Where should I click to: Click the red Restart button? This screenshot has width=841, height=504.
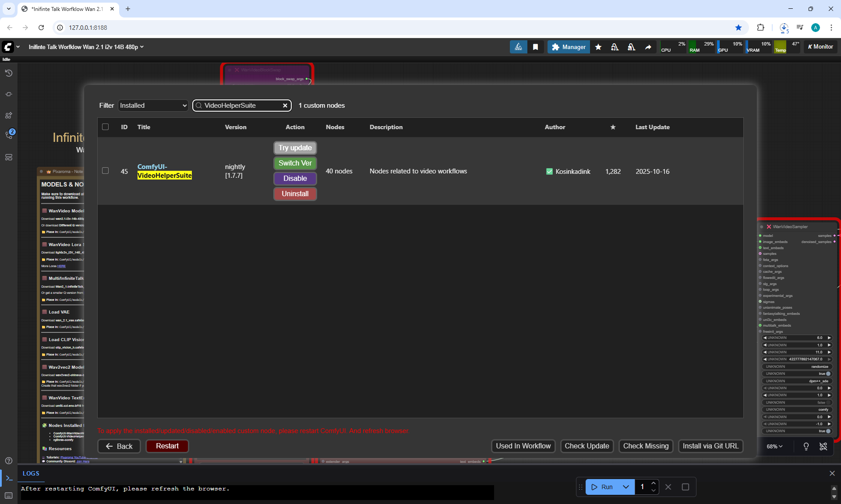point(167,446)
